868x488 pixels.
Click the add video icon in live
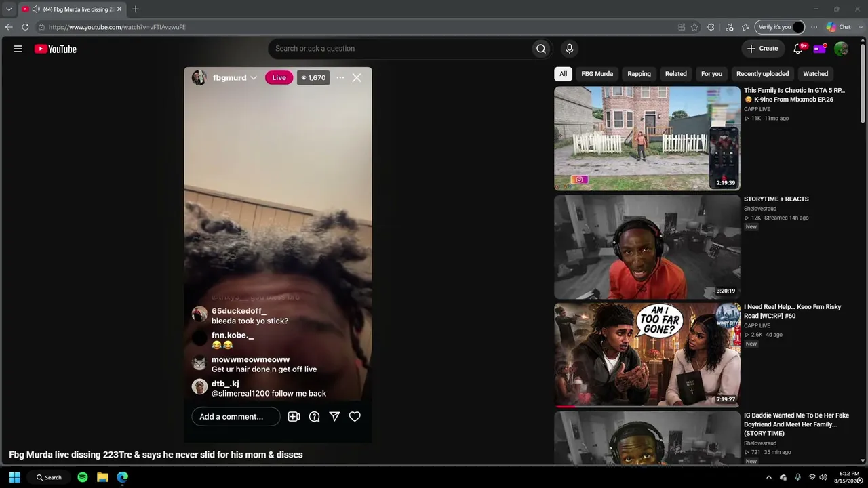click(x=294, y=417)
